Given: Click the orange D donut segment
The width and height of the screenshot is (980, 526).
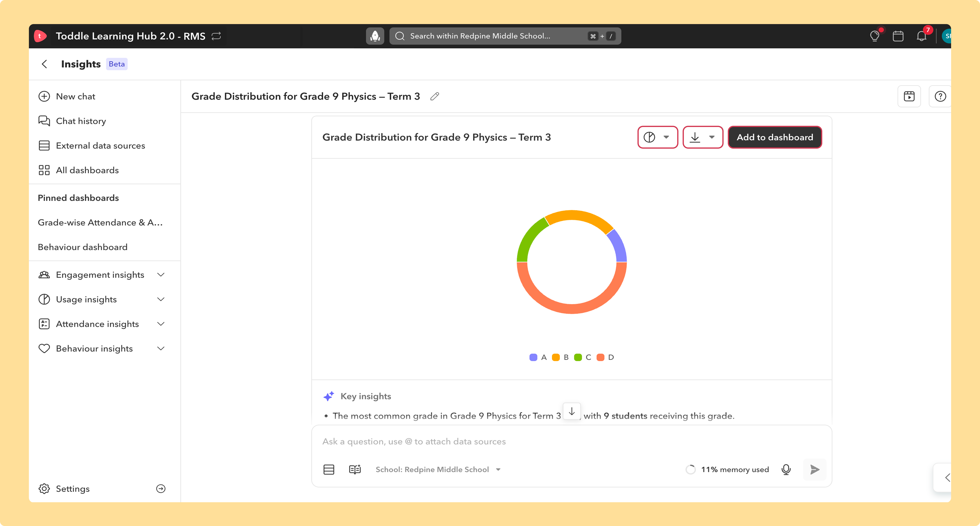Looking at the screenshot, I should [x=572, y=309].
